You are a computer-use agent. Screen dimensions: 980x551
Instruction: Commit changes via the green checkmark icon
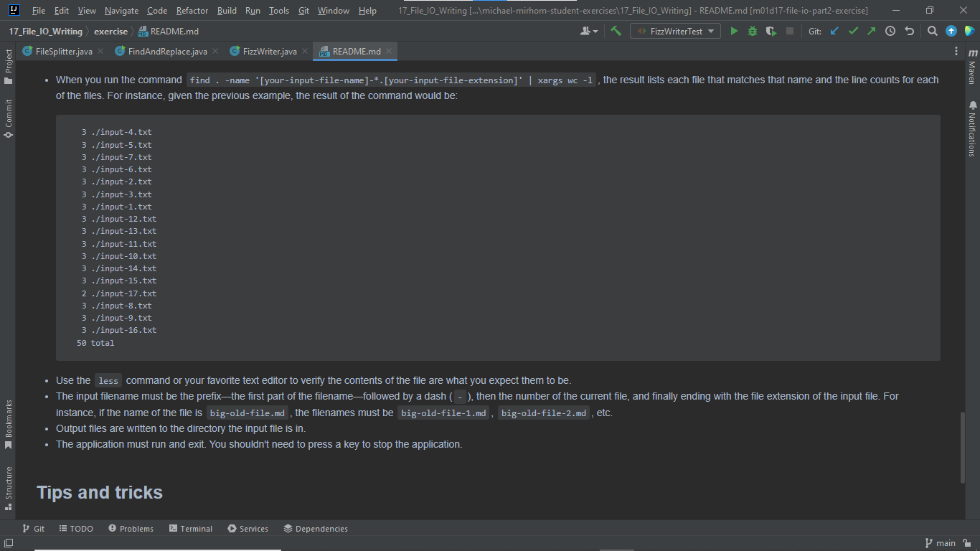coord(853,32)
